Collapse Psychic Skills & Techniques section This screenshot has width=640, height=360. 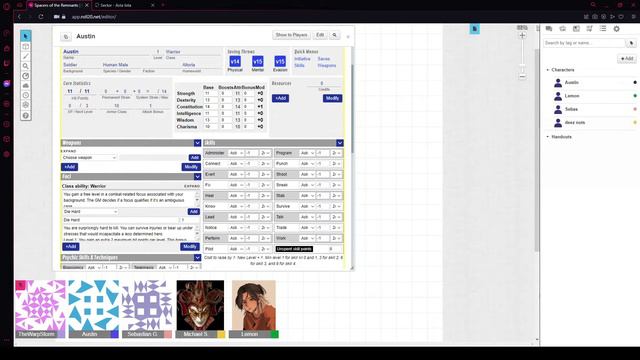tap(197, 258)
